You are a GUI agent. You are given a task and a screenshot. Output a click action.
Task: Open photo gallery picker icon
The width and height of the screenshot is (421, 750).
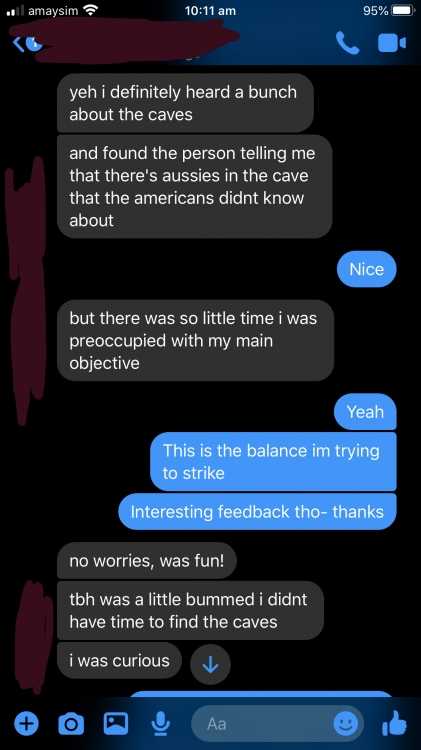(x=116, y=723)
